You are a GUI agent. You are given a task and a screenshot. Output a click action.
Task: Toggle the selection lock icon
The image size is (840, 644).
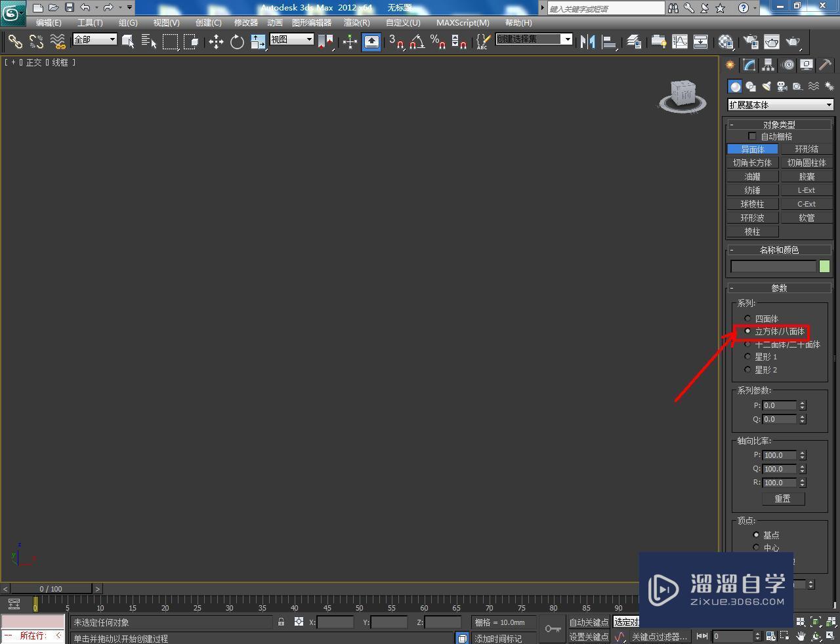coord(281,622)
